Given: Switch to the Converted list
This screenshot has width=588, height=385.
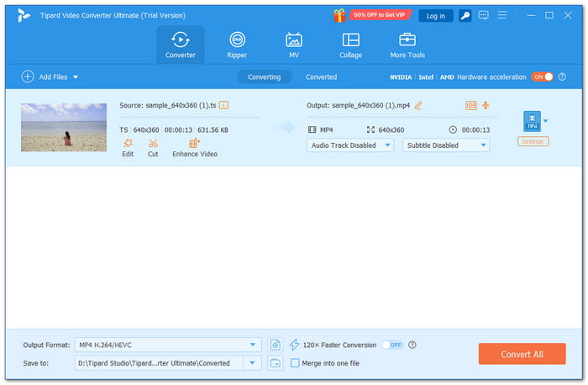Looking at the screenshot, I should click(321, 77).
